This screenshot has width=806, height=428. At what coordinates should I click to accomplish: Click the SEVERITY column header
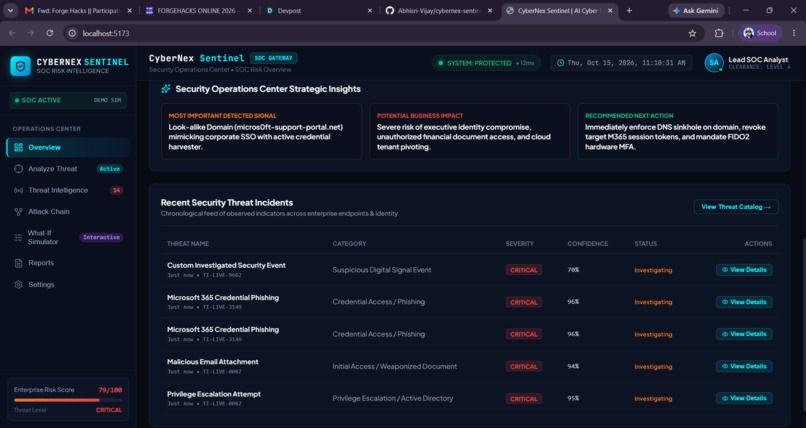520,244
